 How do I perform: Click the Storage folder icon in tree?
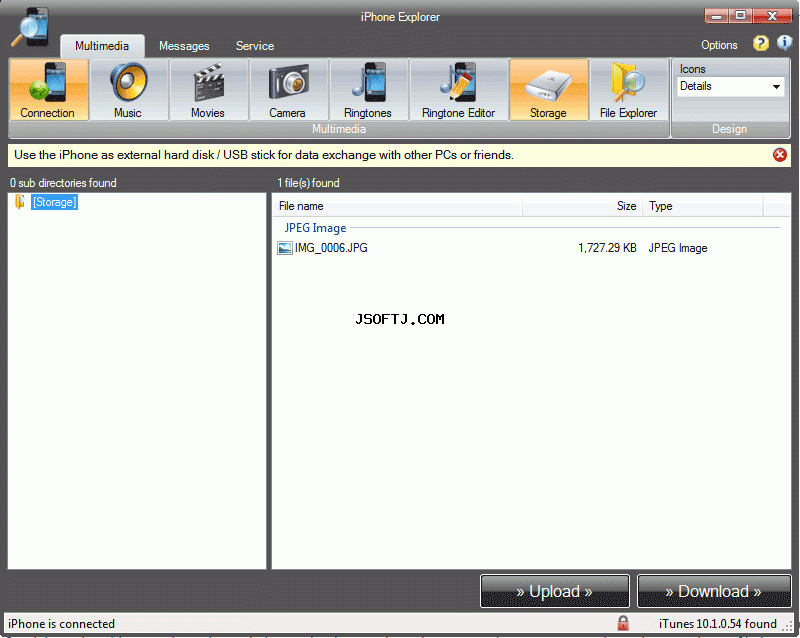(x=20, y=202)
